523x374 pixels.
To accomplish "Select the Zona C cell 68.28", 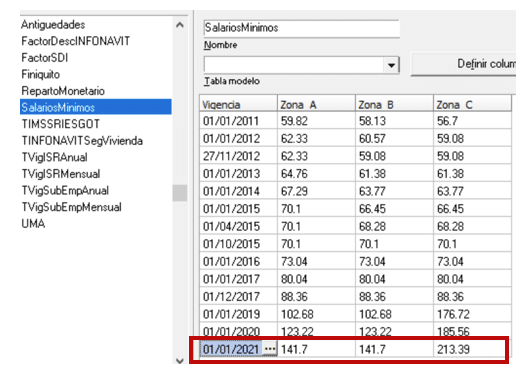I will coord(472,226).
